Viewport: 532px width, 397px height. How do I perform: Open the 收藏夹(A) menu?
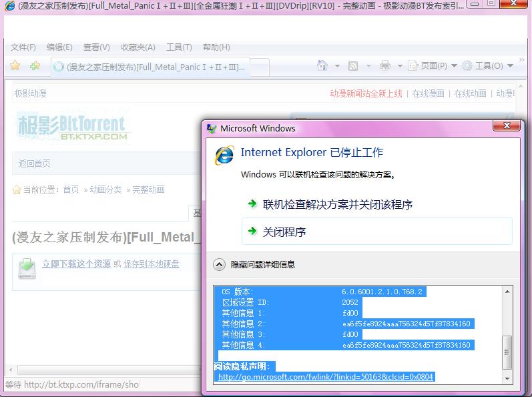(x=138, y=47)
